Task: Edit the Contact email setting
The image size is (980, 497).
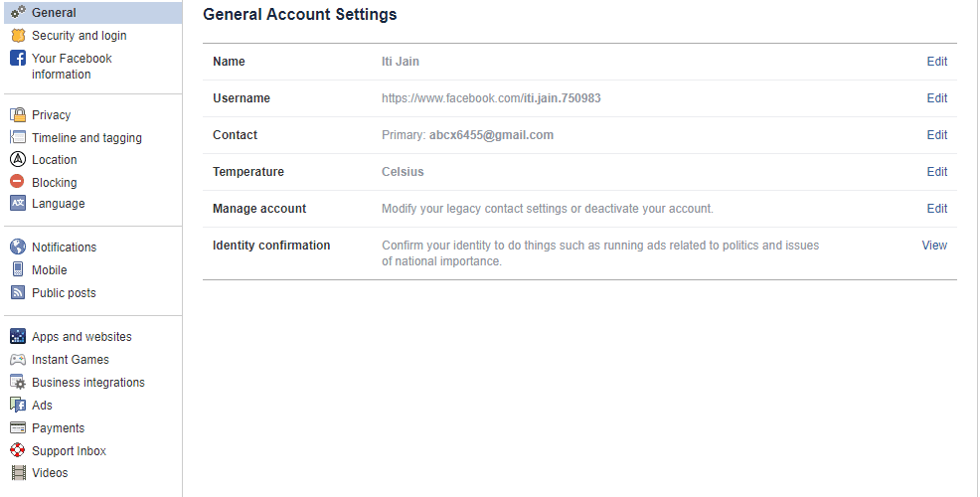Action: [x=937, y=135]
